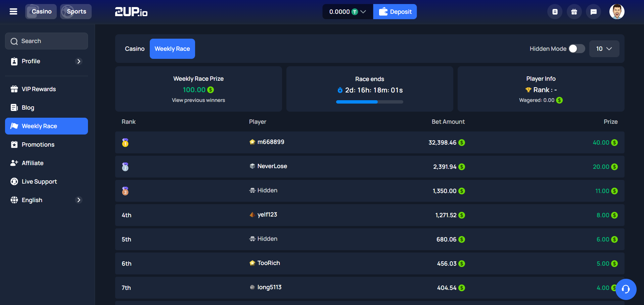
Task: Select the Casino tab above leaderboard
Action: coord(135,49)
